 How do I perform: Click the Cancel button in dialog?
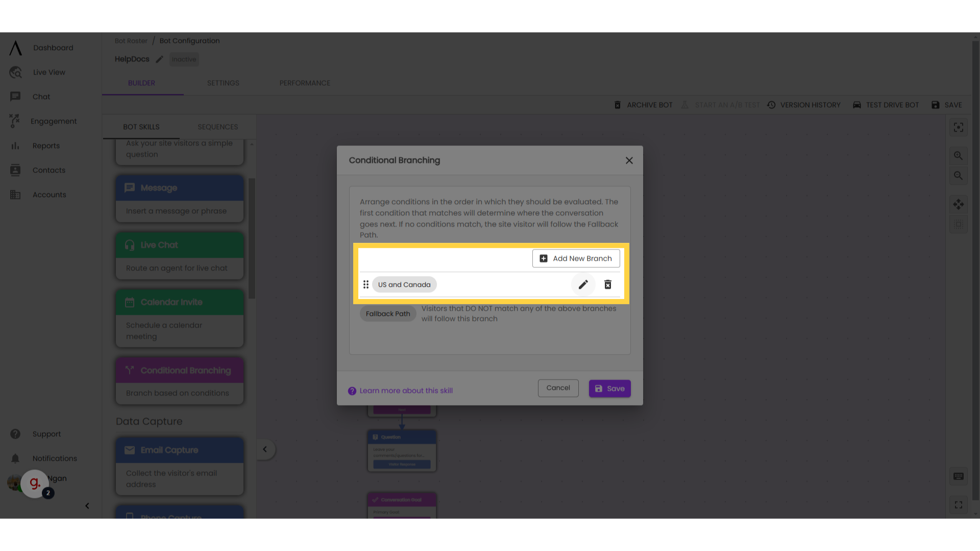click(x=559, y=388)
